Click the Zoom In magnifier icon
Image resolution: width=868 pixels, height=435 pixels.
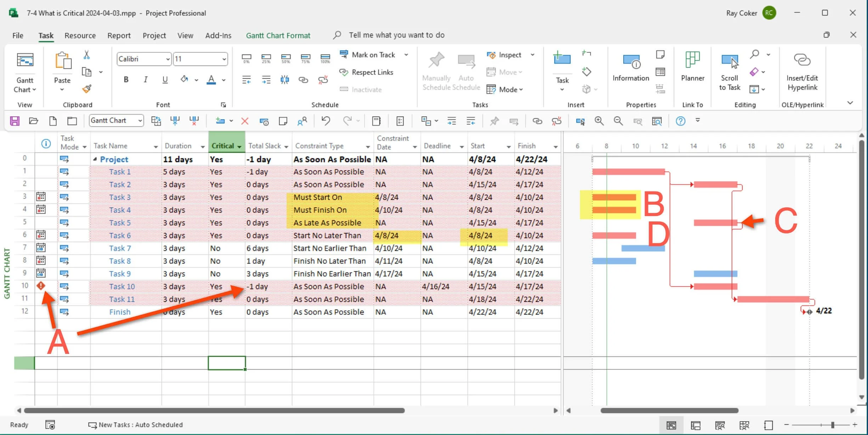(x=599, y=121)
